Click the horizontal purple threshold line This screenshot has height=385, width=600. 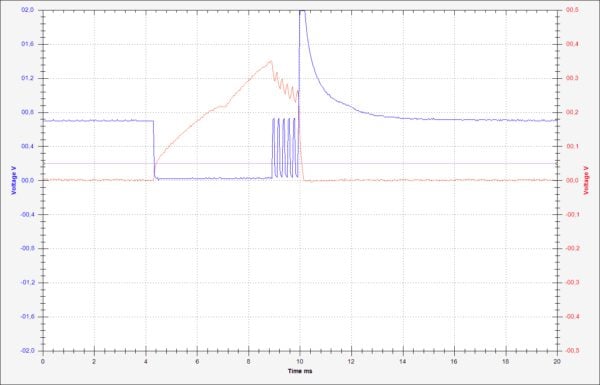point(300,163)
